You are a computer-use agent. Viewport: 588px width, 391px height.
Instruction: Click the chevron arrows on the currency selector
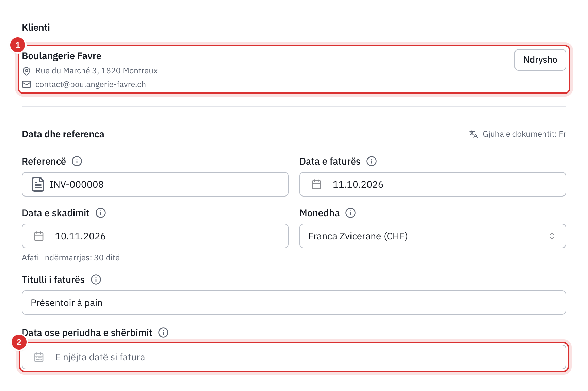tap(552, 236)
